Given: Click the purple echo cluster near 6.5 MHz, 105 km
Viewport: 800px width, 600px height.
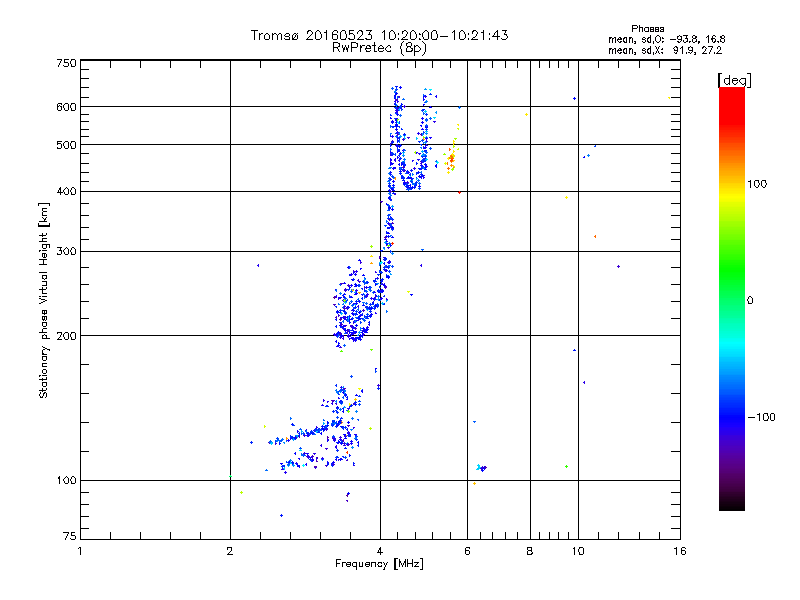Looking at the screenshot, I should [482, 468].
